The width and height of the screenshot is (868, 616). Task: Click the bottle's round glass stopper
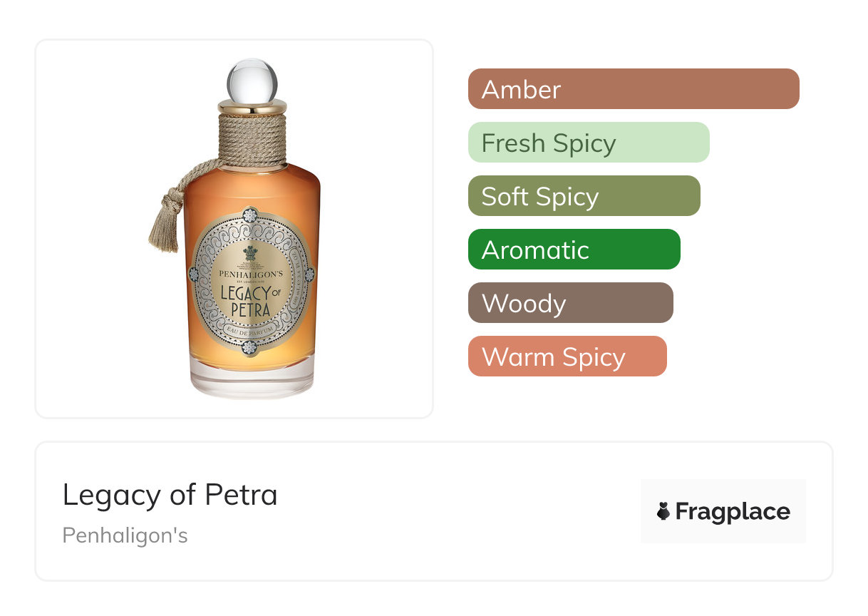tap(252, 81)
